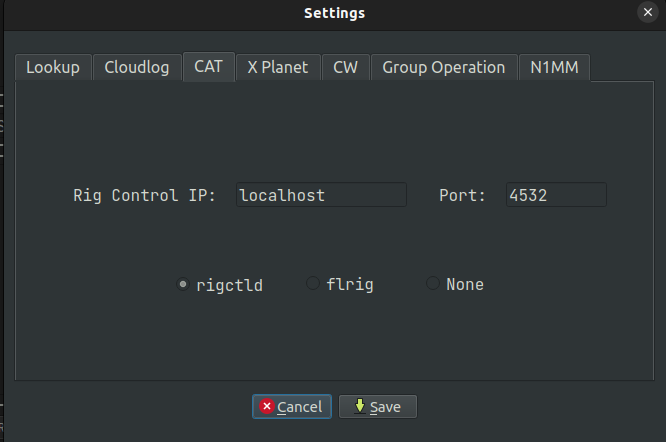Viewport: 666px width, 442px height.
Task: Click the 'Settings' dialog title
Action: pos(334,13)
